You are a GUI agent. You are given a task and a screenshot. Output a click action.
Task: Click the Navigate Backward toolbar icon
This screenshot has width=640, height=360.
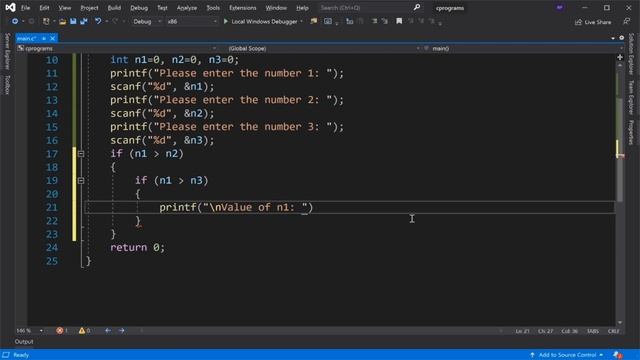15,21
